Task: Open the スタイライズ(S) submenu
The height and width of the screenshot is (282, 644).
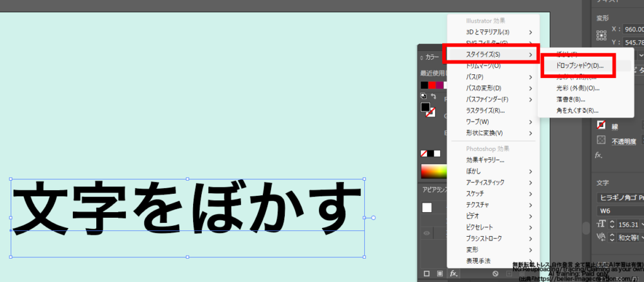Action: 493,54
